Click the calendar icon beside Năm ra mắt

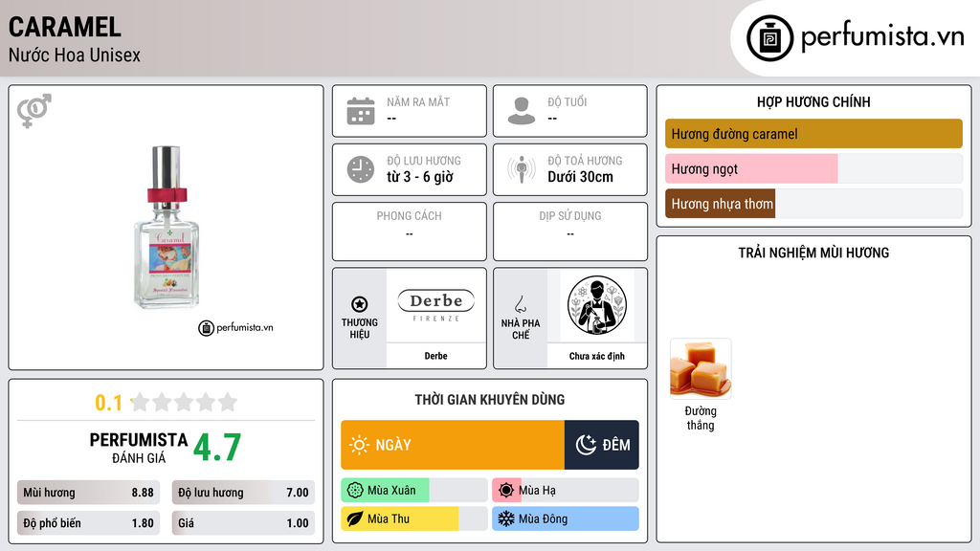tap(361, 111)
